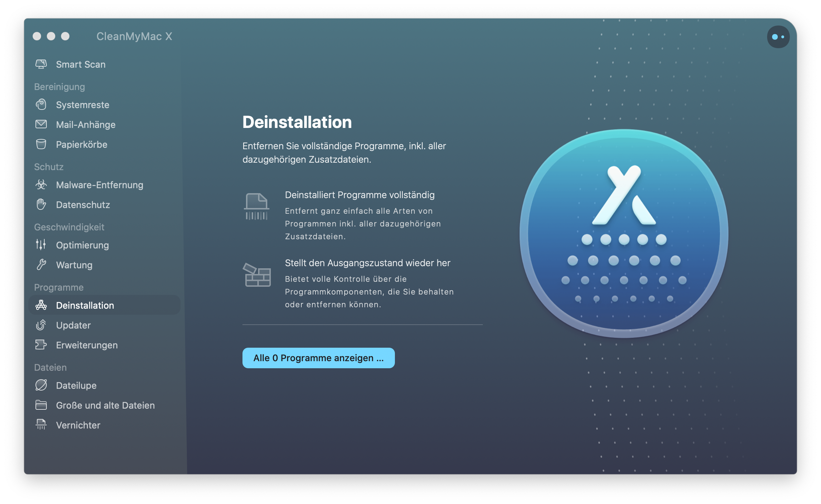Click the Optimierung sliders icon
The image size is (821, 504).
41,245
